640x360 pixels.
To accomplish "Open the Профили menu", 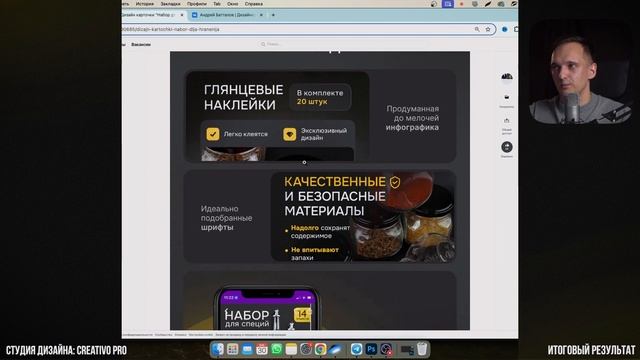I will pyautogui.click(x=197, y=4).
